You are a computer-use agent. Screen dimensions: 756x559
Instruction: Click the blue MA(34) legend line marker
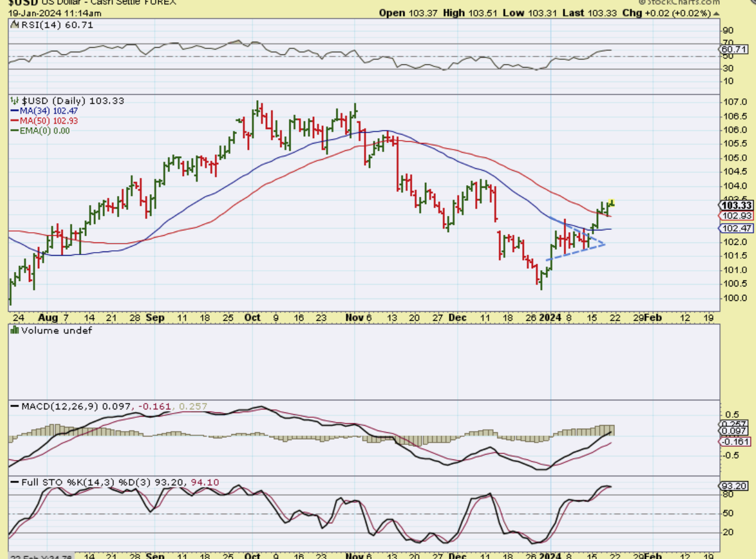coord(14,111)
